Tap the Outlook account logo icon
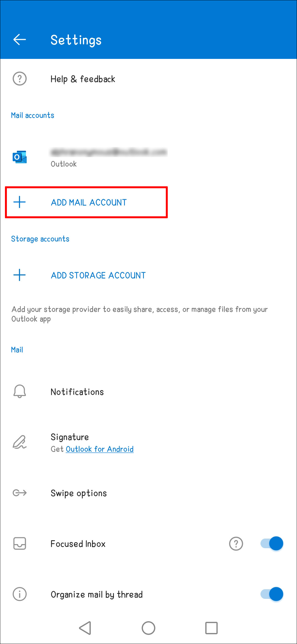297x644 pixels. tap(20, 157)
